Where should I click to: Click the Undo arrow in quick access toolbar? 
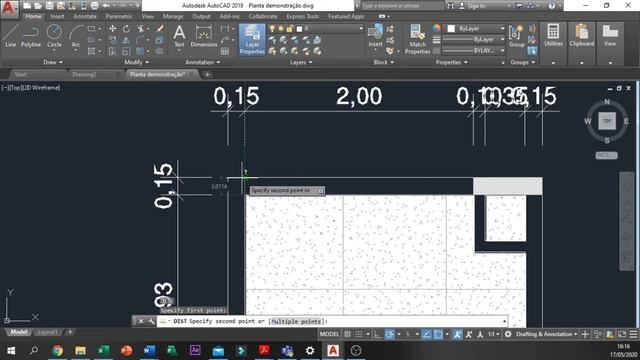[x=106, y=6]
